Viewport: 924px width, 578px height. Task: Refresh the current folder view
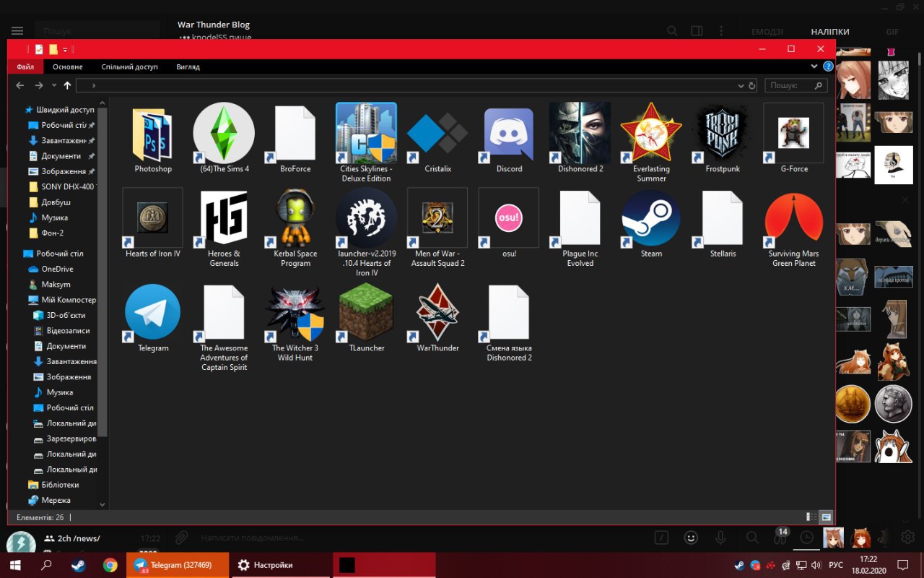(751, 85)
